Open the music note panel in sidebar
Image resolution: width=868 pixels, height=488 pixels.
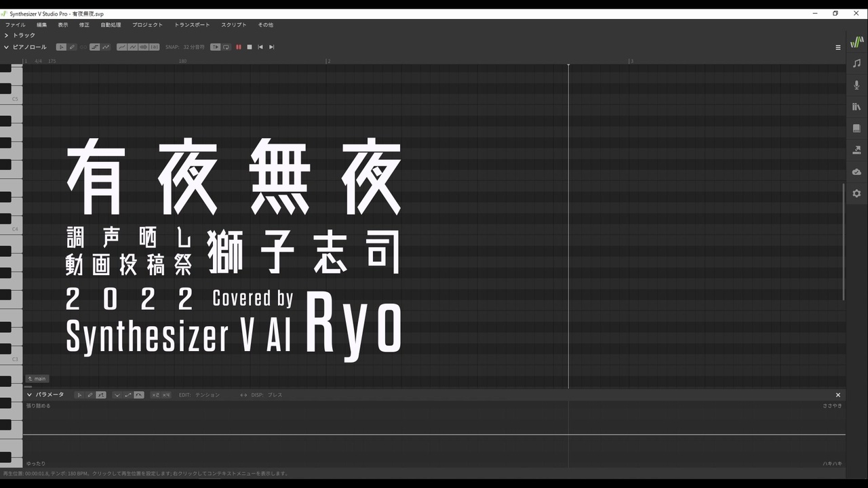tap(856, 63)
